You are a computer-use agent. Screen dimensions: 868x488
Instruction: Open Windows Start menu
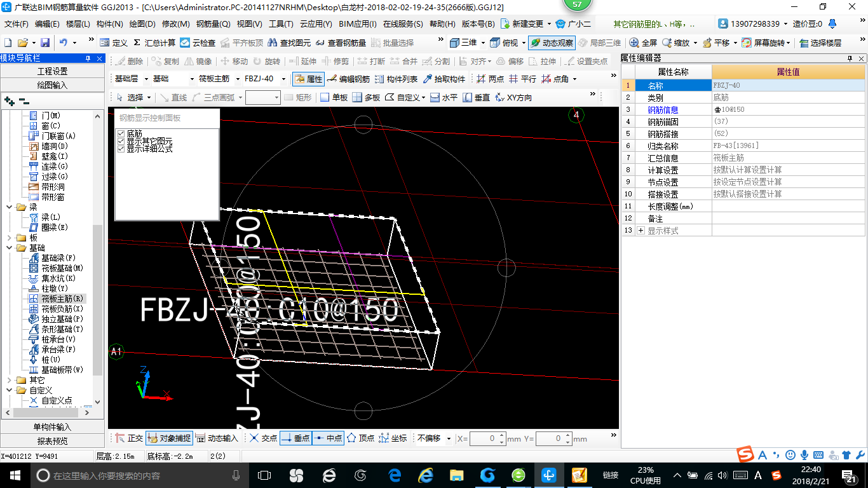14,475
